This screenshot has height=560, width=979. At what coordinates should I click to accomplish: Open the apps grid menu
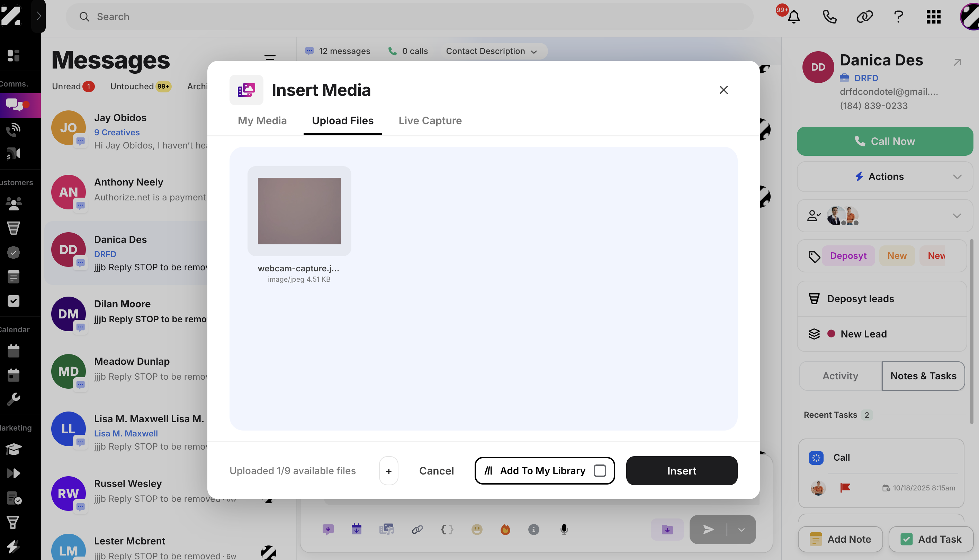coord(934,17)
